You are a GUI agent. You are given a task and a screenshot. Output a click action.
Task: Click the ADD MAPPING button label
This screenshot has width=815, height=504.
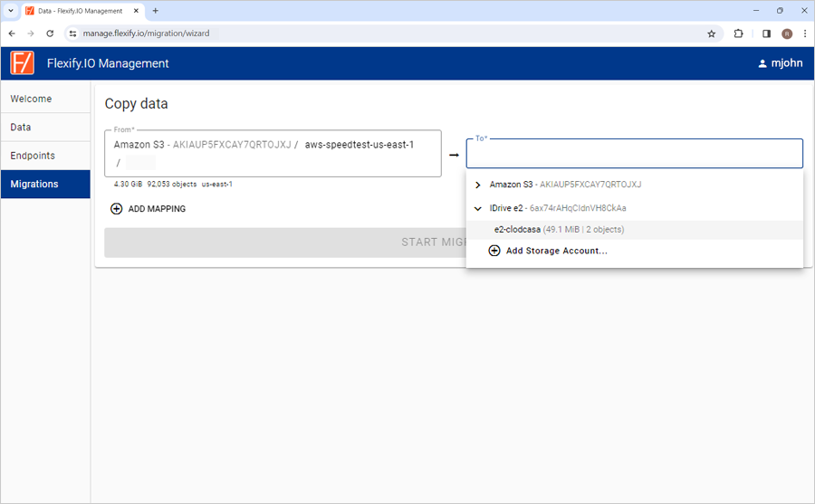157,209
